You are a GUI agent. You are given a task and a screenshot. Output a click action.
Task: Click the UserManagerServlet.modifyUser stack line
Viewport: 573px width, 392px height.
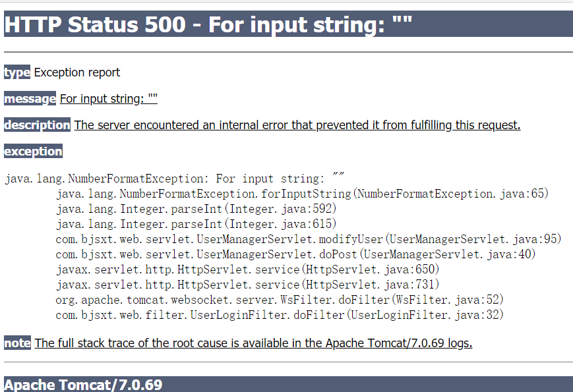(x=309, y=238)
